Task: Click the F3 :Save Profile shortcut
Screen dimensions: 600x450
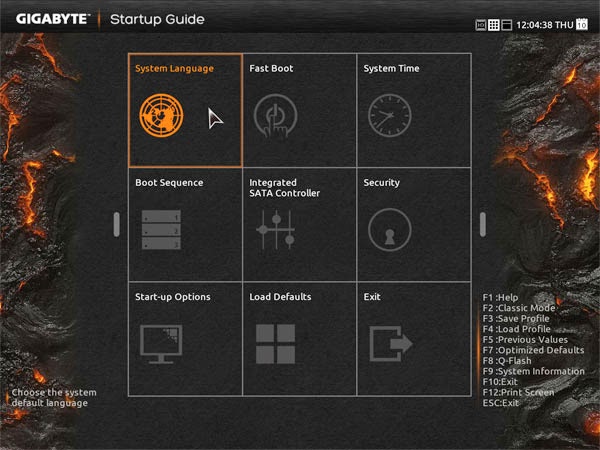Action: pyautogui.click(x=516, y=318)
